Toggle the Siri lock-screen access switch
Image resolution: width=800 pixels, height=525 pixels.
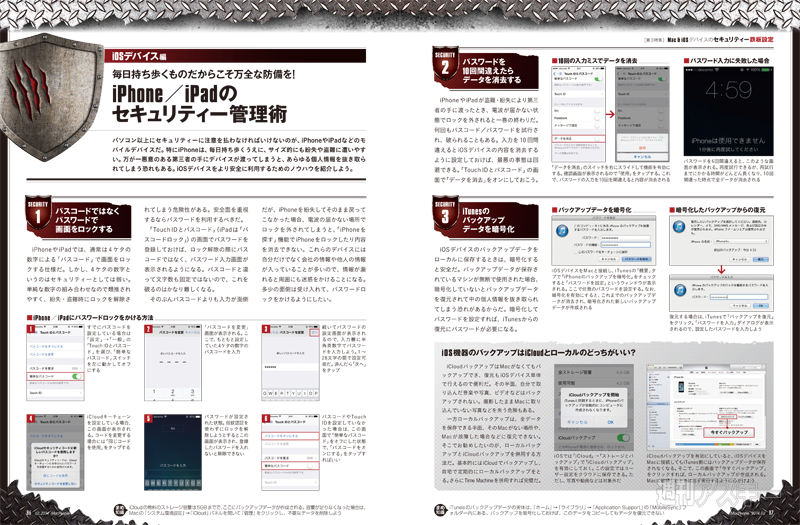(597, 111)
